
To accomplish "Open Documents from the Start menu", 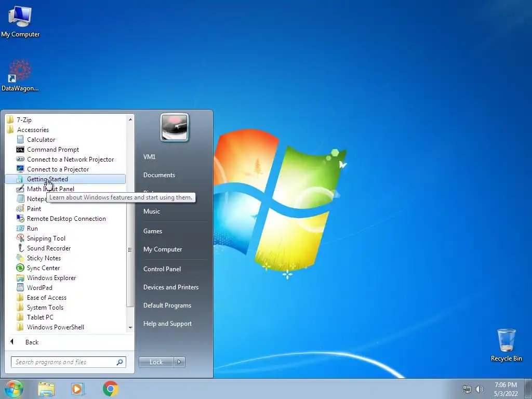I will 159,175.
